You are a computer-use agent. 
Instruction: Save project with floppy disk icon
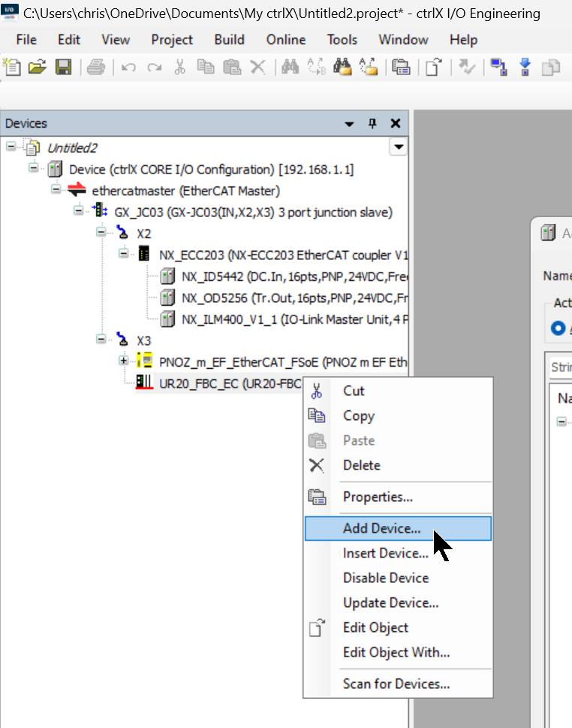pos(64,68)
